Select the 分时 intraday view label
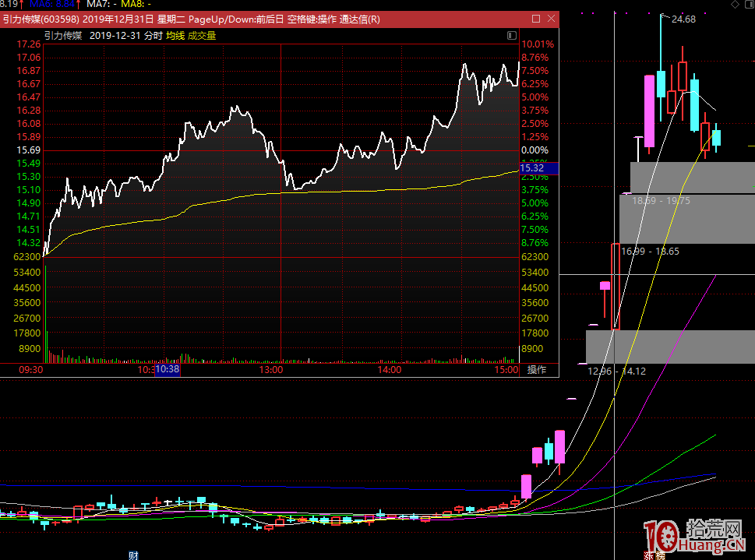 tap(153, 36)
